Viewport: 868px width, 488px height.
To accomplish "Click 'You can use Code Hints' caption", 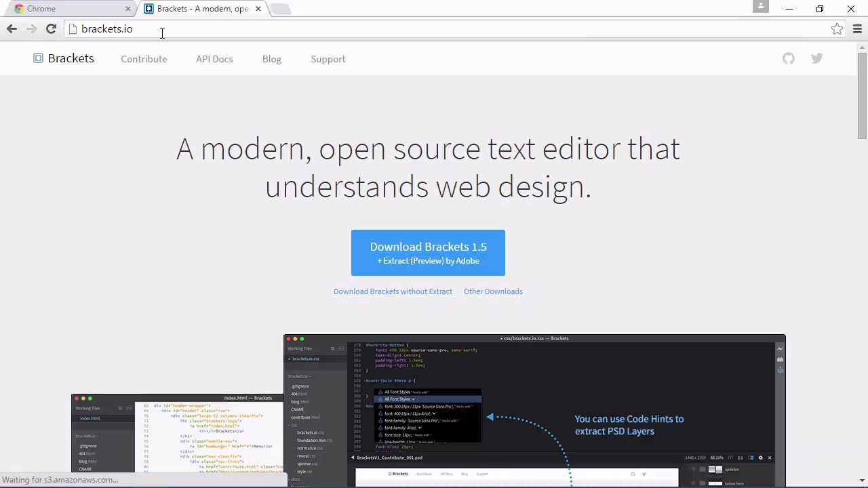I will click(x=629, y=425).
